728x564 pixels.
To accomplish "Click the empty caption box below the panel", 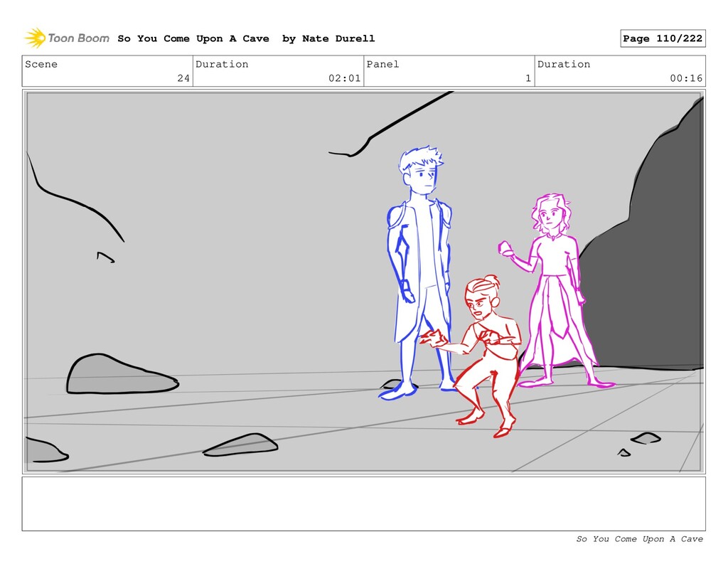I will (363, 504).
